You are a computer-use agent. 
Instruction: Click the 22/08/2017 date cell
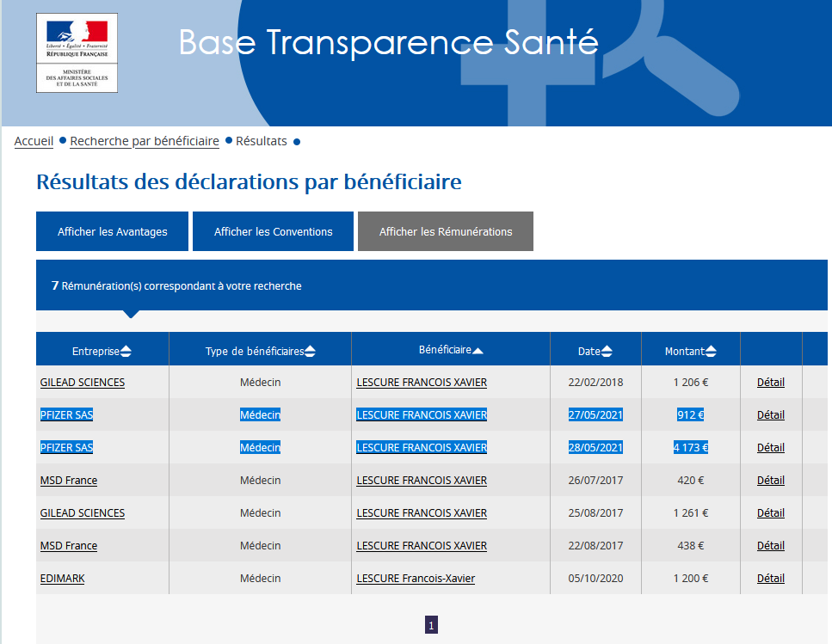point(595,546)
